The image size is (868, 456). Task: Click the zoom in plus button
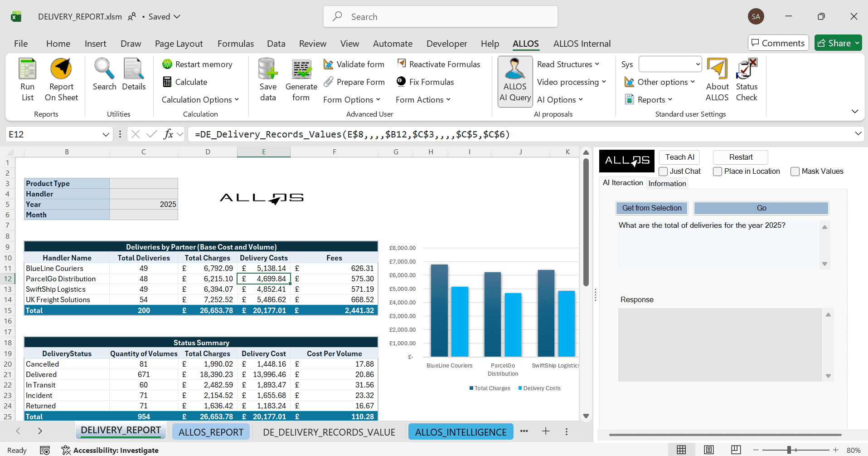click(x=835, y=450)
